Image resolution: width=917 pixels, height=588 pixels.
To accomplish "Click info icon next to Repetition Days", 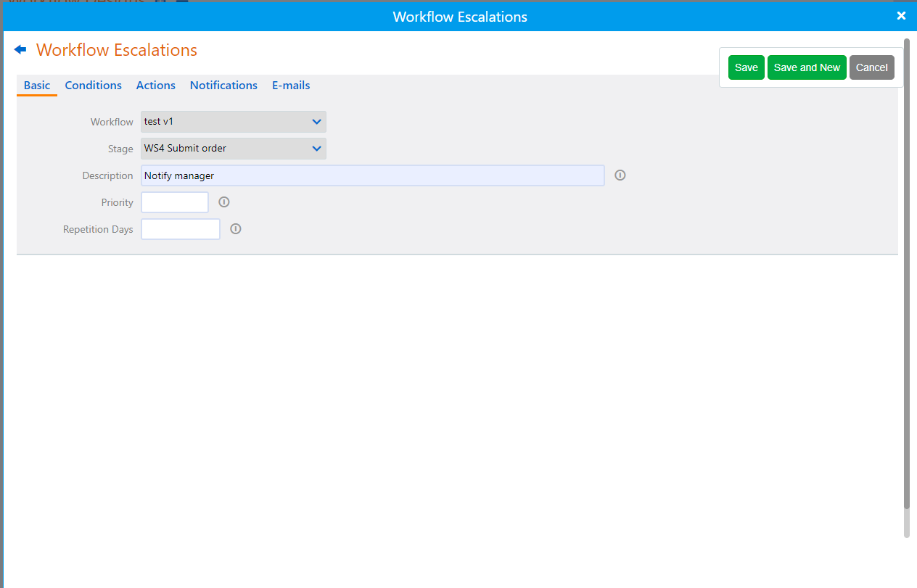I will pos(236,229).
